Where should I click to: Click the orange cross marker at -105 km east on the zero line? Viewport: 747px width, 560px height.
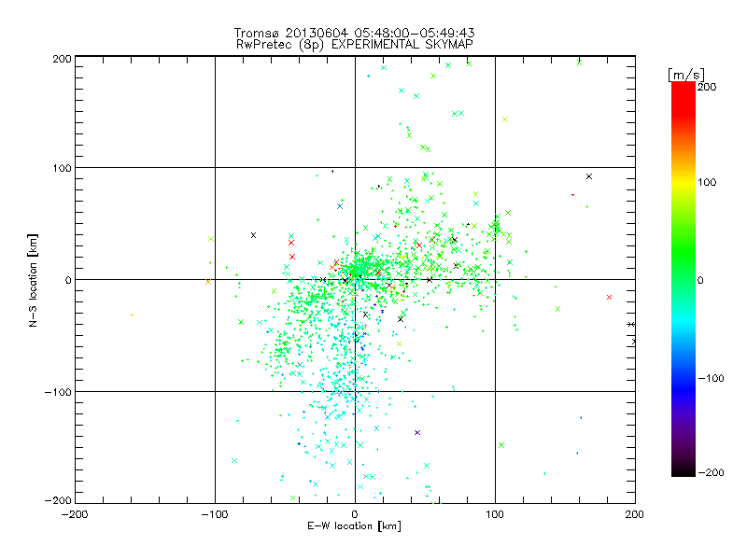[207, 282]
